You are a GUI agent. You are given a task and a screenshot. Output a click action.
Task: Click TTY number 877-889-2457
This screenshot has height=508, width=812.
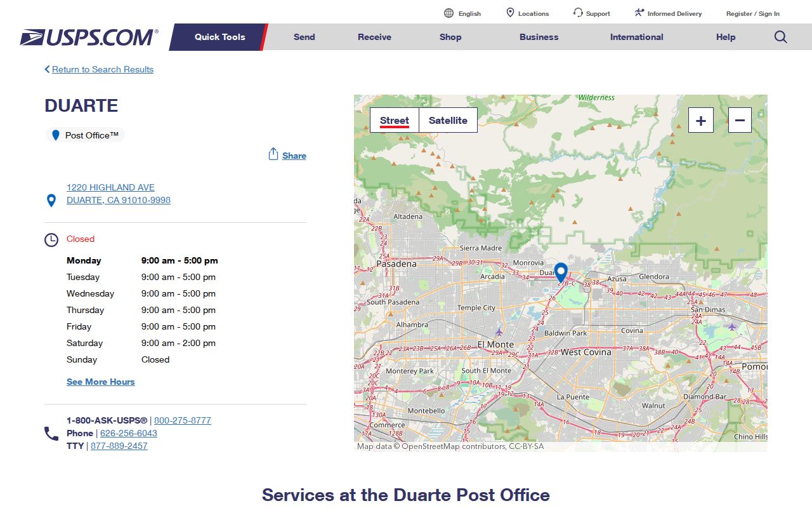point(119,446)
